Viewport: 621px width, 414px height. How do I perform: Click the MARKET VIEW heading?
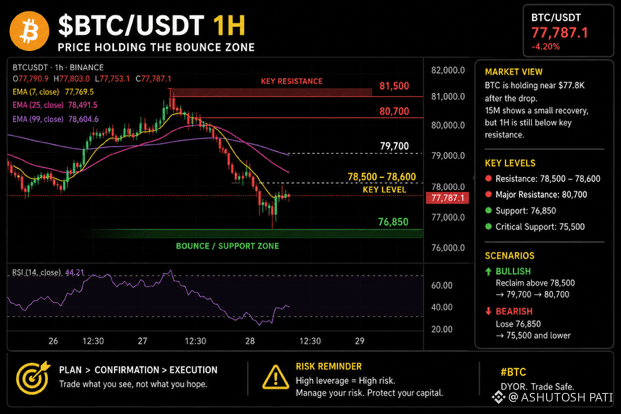514,72
